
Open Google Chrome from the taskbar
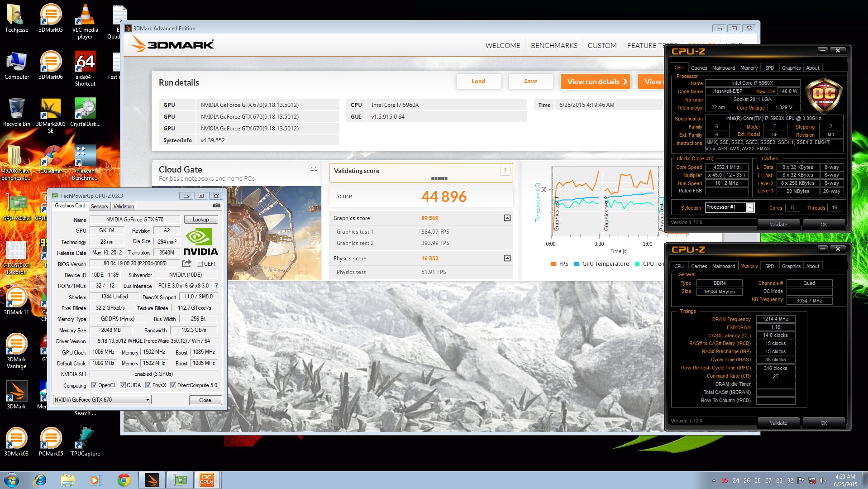[124, 480]
